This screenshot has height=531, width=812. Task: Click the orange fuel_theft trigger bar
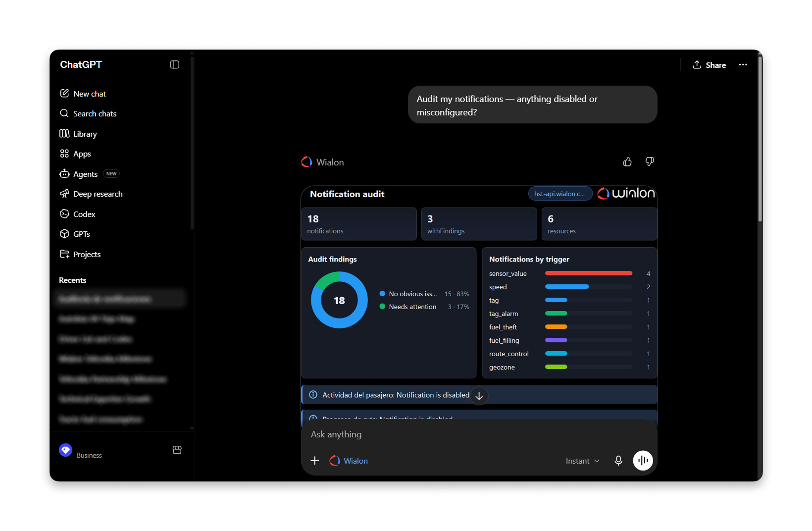[x=556, y=327]
